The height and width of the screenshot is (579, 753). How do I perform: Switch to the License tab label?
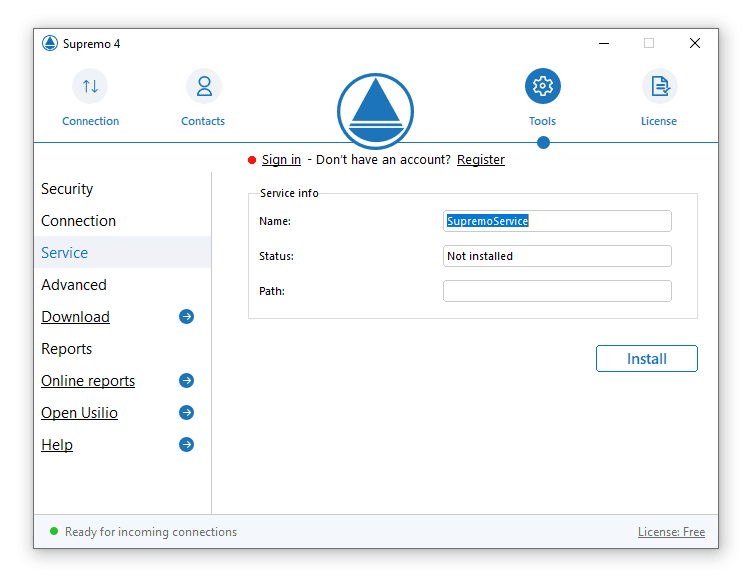coord(658,121)
